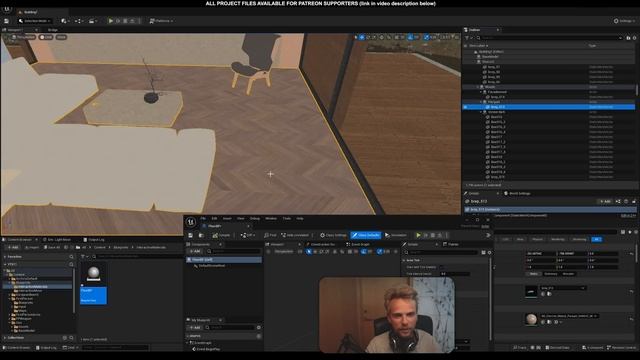Select the All filter in Details panel
The width and height of the screenshot is (640, 360).
tap(597, 239)
